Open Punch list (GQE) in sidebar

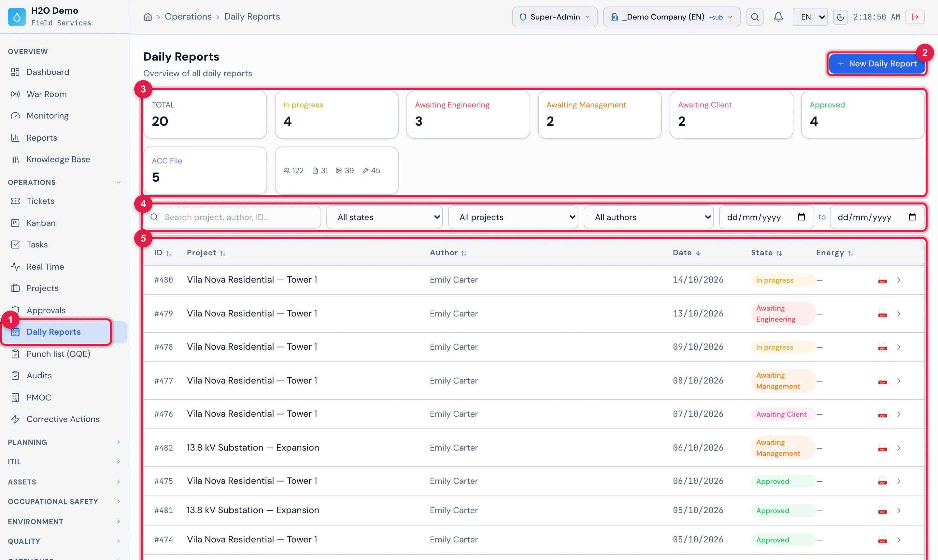64,354
